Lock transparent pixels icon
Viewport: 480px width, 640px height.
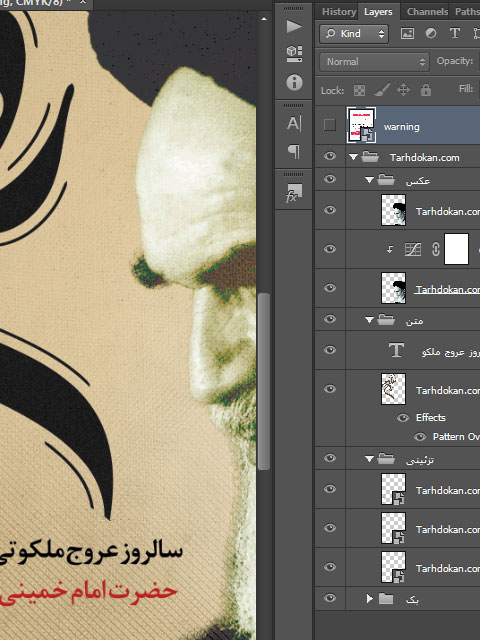pos(359,90)
